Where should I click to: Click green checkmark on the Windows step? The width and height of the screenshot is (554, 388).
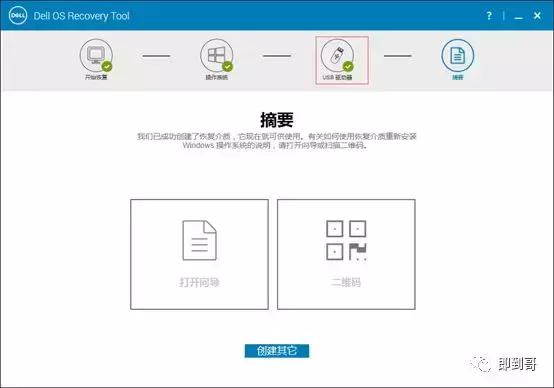228,66
